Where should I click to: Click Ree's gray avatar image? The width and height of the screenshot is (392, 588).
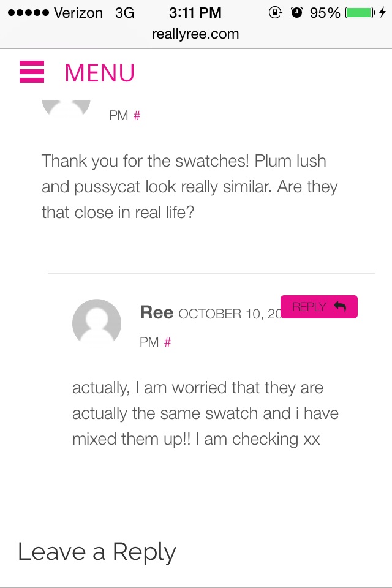pos(97,323)
